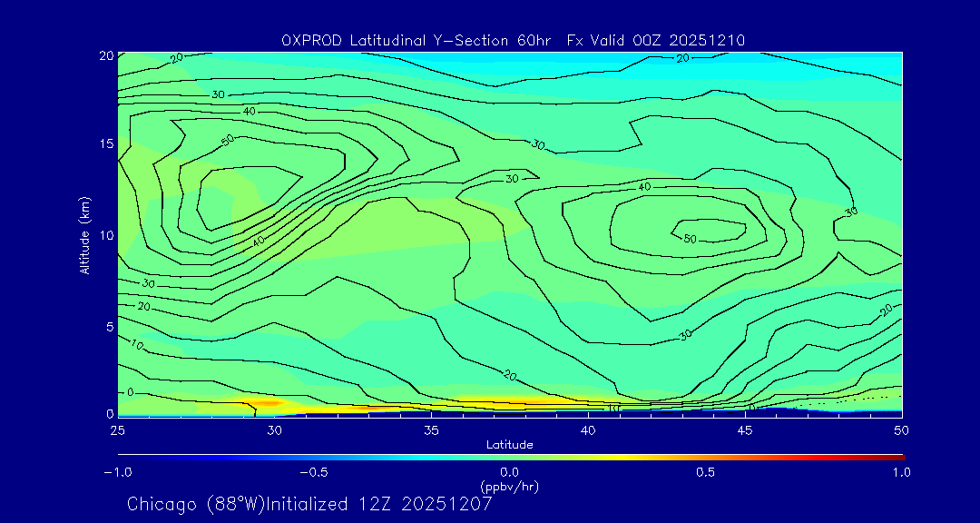Click the 'Altitude (km)' vertical axis label
980x523 pixels.
coord(84,235)
